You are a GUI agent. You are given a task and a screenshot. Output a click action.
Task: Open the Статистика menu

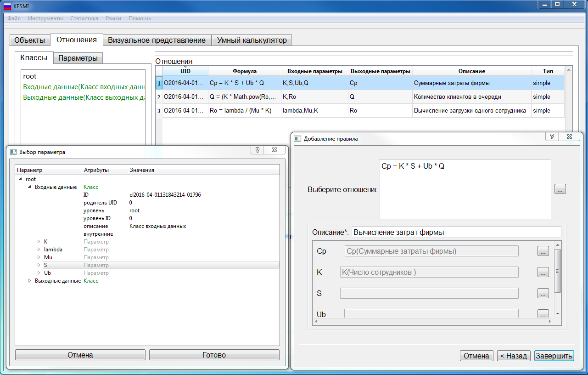point(84,18)
